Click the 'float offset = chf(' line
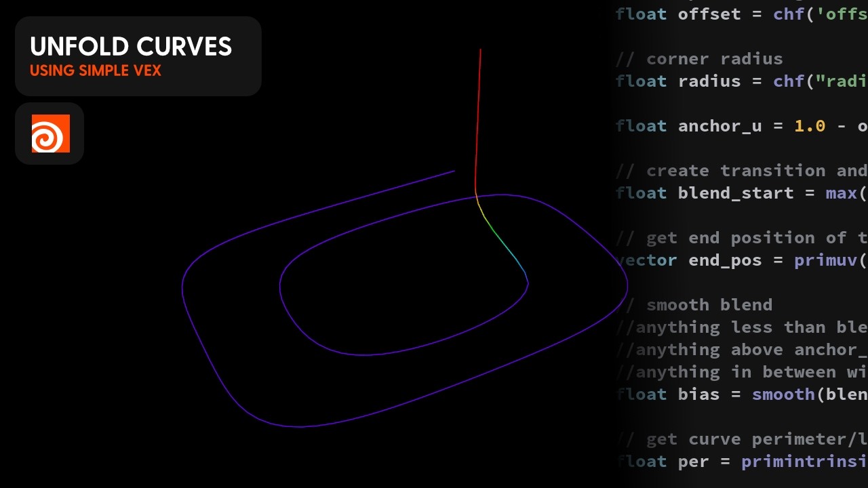The image size is (868, 488). click(741, 14)
